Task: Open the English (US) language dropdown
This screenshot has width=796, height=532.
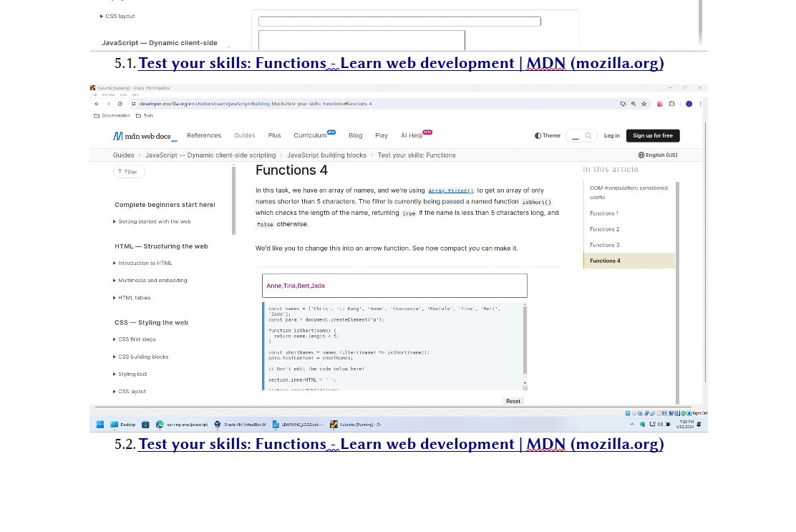Action: [x=657, y=155]
